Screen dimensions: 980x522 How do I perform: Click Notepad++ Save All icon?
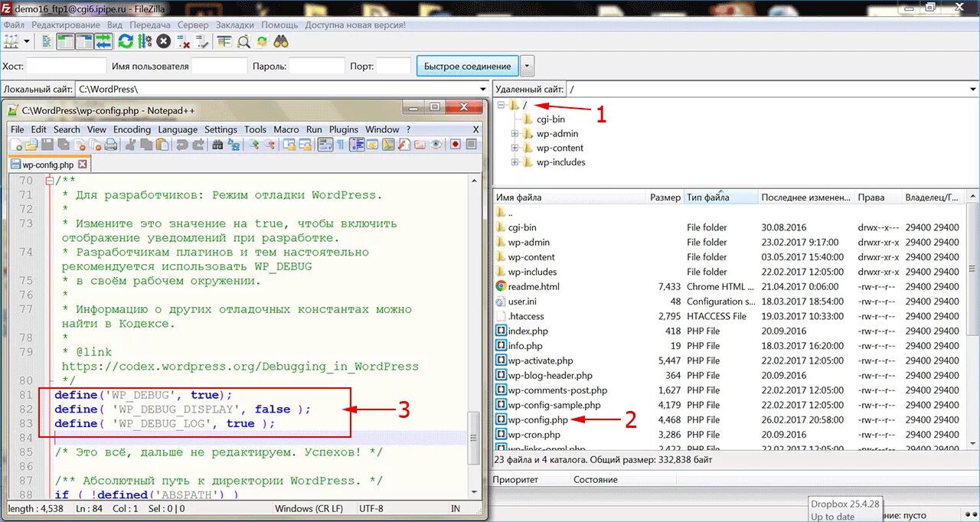tap(64, 144)
